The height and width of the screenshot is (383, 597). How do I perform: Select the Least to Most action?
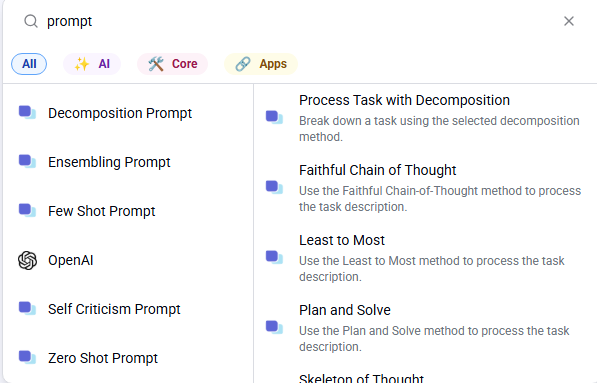[x=425, y=258]
